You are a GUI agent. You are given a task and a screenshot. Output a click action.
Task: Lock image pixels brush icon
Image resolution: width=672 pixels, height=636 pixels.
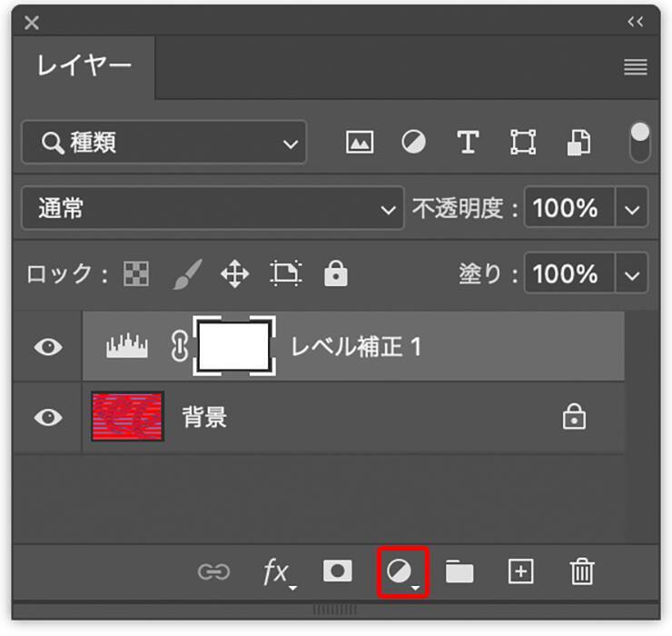(187, 274)
